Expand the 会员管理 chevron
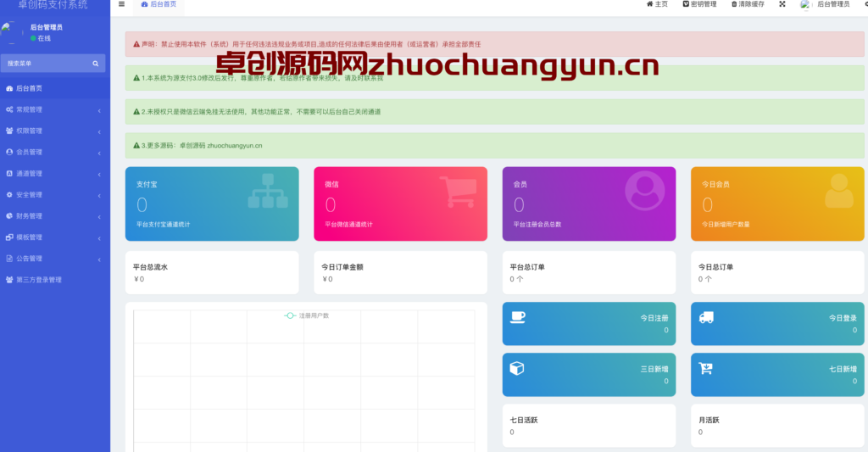868x452 pixels. (x=100, y=153)
